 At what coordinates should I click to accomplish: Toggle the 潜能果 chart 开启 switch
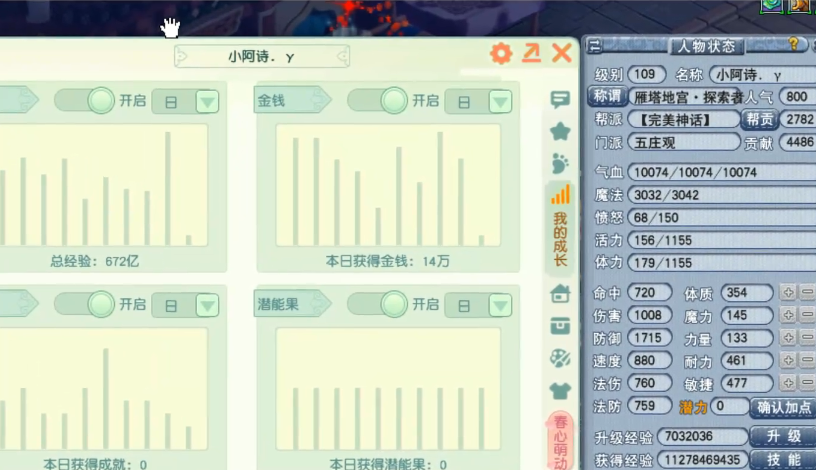379,304
